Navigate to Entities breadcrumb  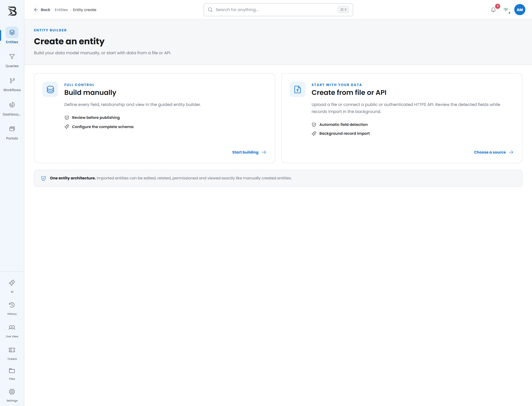point(61,10)
